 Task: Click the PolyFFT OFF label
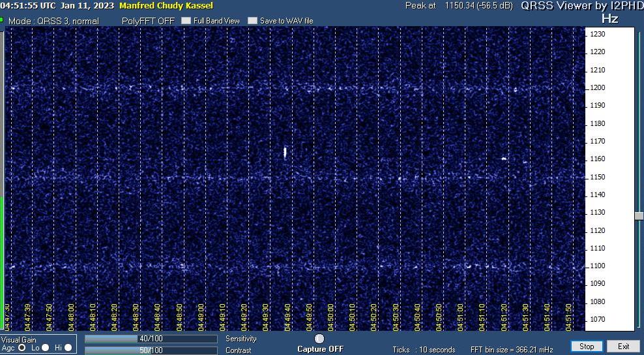point(148,21)
